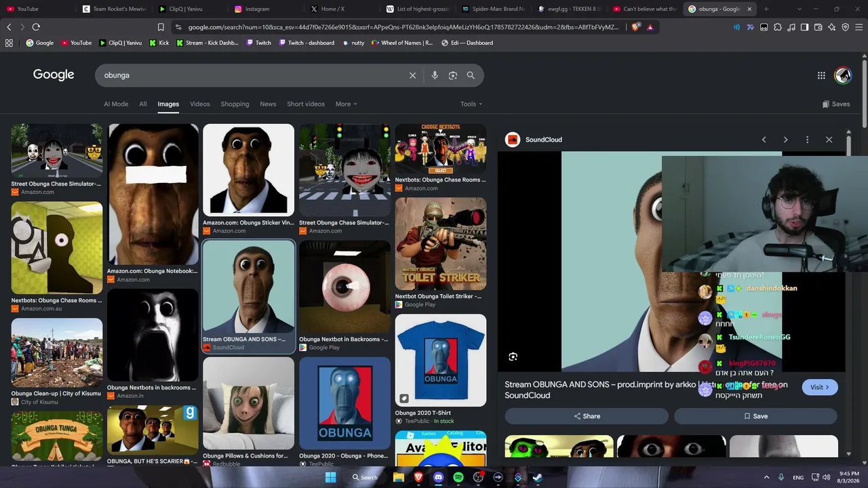The width and height of the screenshot is (868, 488).
Task: Open the Twitch - dashboard bookmark
Action: tap(306, 43)
